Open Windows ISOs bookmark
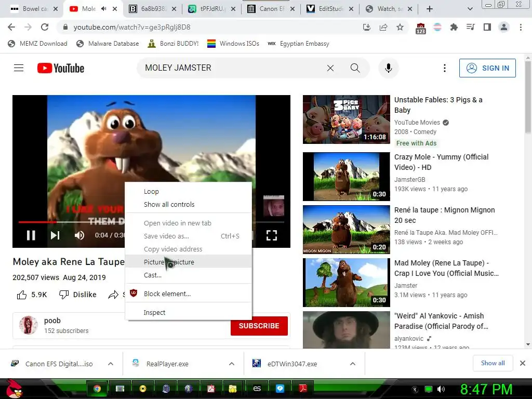Viewport: 532px width, 399px height. coord(233,44)
